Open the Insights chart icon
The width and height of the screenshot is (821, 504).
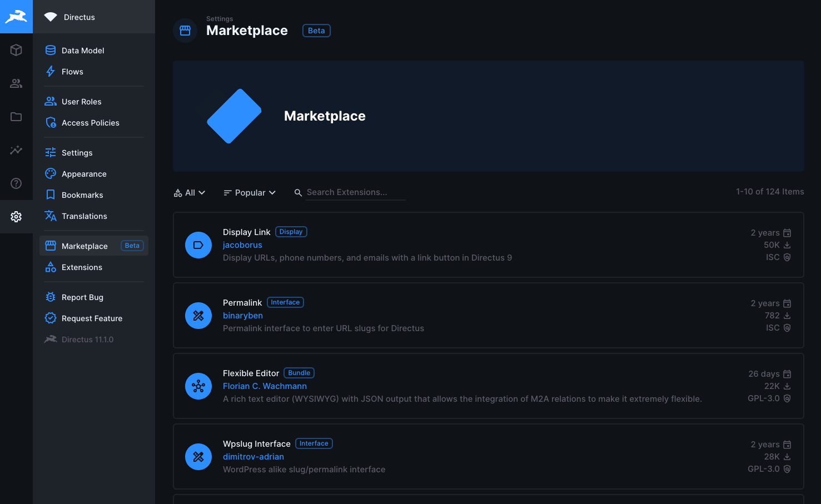(x=16, y=150)
